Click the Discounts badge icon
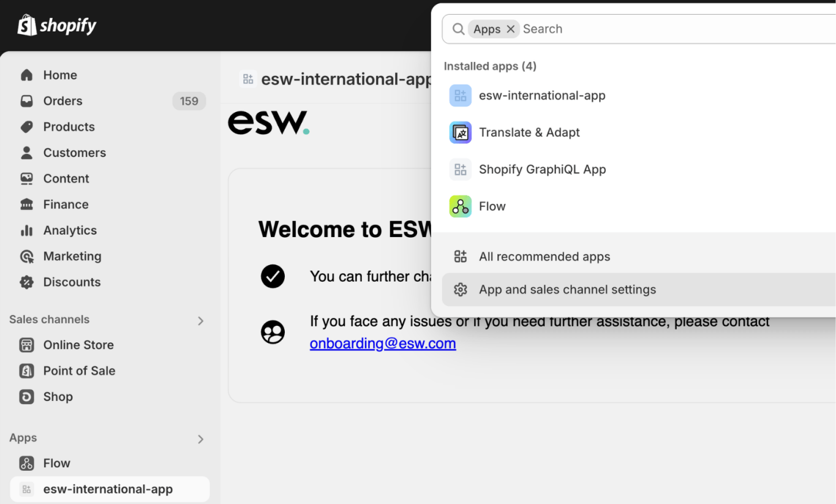The height and width of the screenshot is (504, 836). [x=26, y=282]
